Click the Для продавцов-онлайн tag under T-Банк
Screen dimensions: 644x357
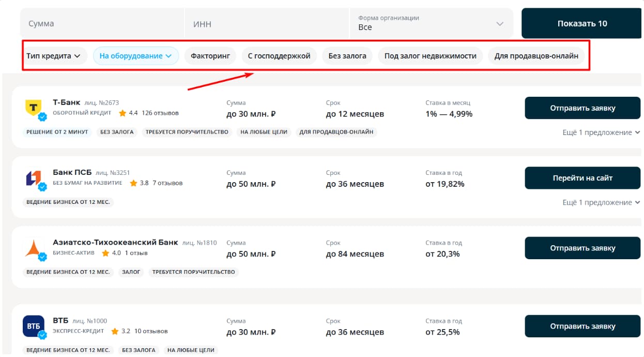click(x=336, y=132)
